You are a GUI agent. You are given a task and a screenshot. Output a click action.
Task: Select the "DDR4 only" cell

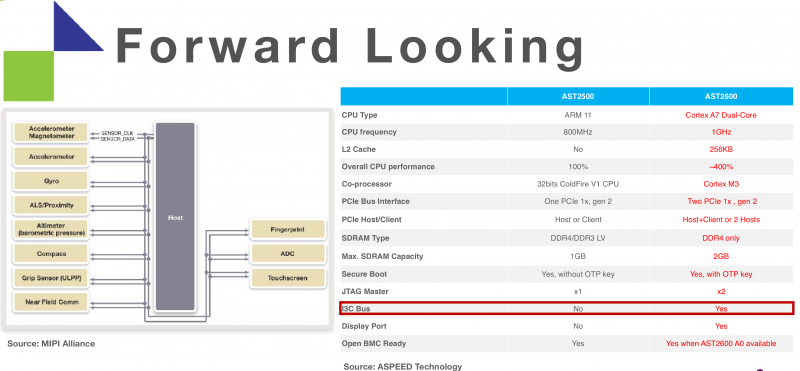[721, 238]
